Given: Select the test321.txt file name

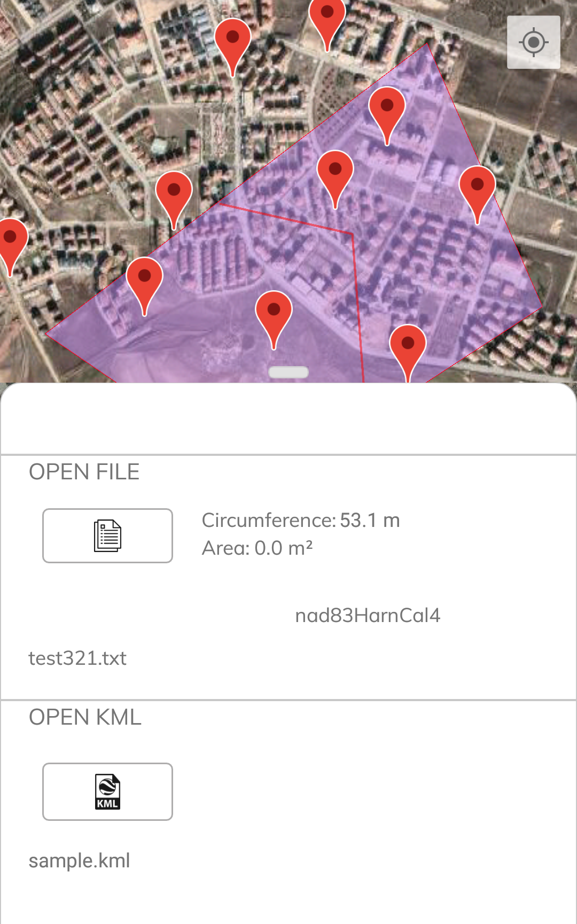Looking at the screenshot, I should 77,658.
